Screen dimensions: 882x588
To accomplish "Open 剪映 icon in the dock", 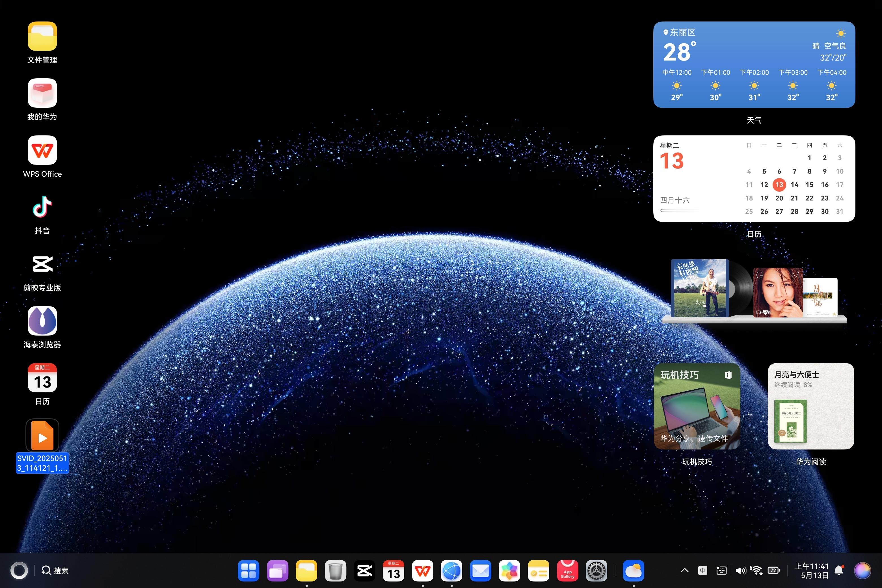I will [364, 571].
